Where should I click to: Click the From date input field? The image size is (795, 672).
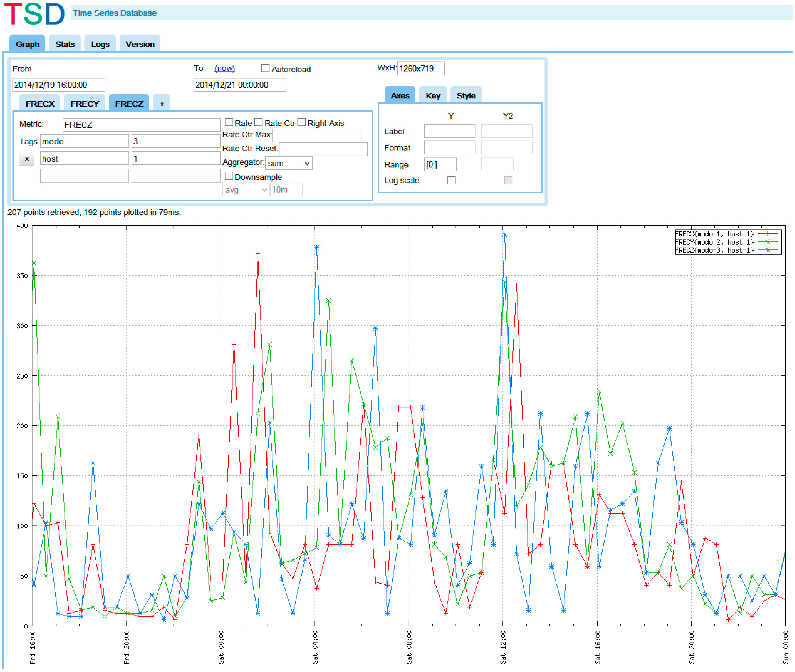point(59,85)
